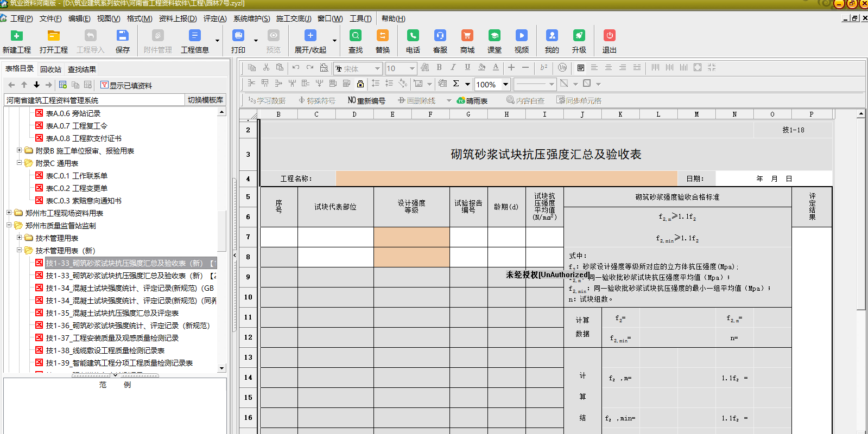
Task: Toggle the 显示已填资料 filter
Action: pyautogui.click(x=126, y=85)
